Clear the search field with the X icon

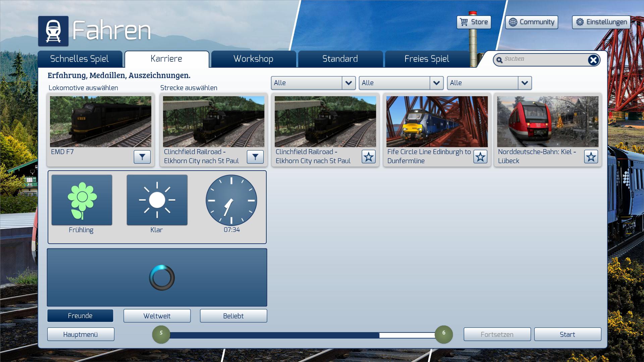(x=593, y=60)
